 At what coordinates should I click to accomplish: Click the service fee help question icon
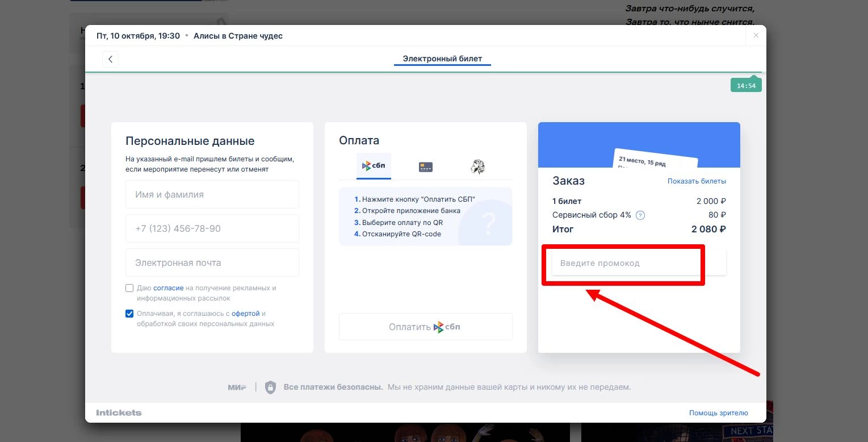640,215
